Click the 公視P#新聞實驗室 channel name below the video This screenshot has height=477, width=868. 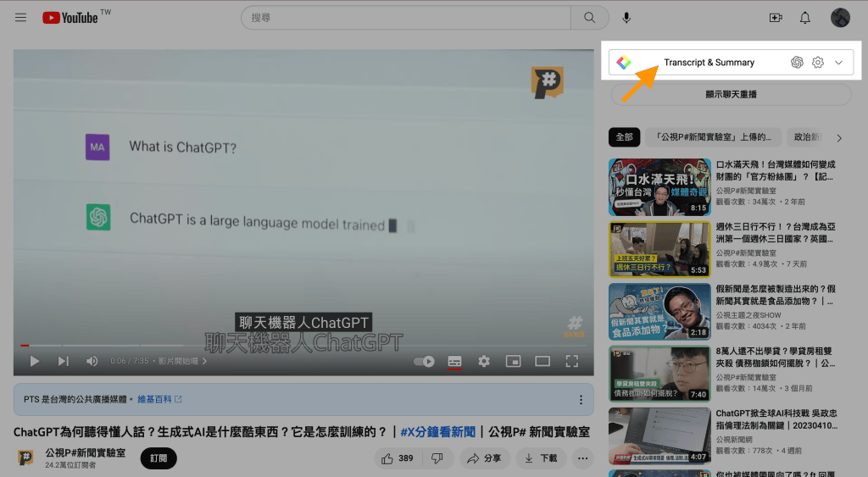(x=86, y=452)
